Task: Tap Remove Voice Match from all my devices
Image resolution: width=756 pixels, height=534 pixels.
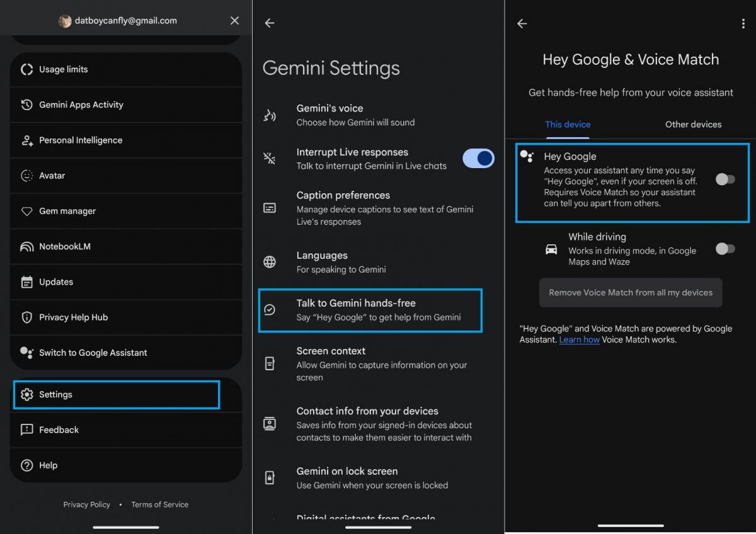Action: pyautogui.click(x=631, y=293)
